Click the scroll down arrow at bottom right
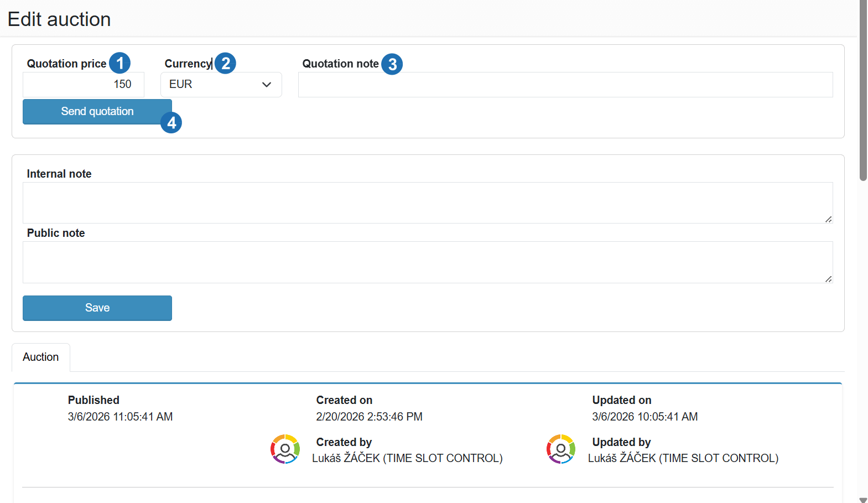 click(x=862, y=500)
